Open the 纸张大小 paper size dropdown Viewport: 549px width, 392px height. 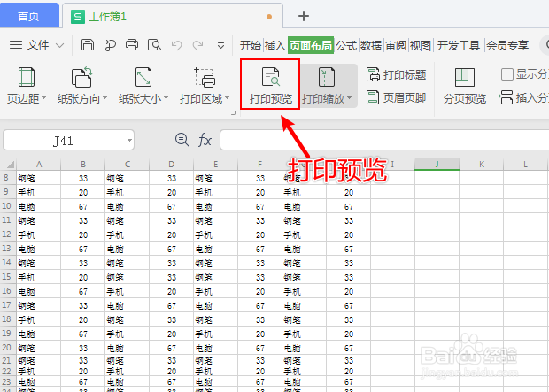click(143, 86)
